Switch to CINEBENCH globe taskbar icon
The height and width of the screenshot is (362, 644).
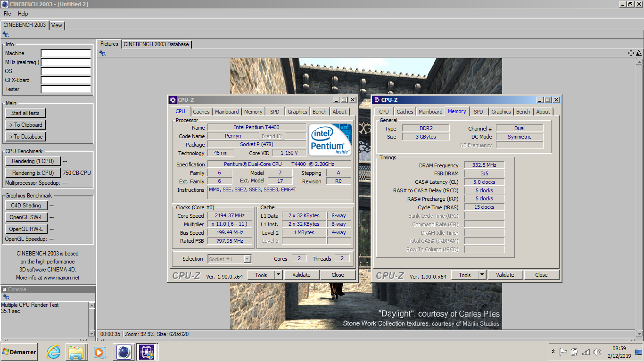pyautogui.click(x=124, y=352)
